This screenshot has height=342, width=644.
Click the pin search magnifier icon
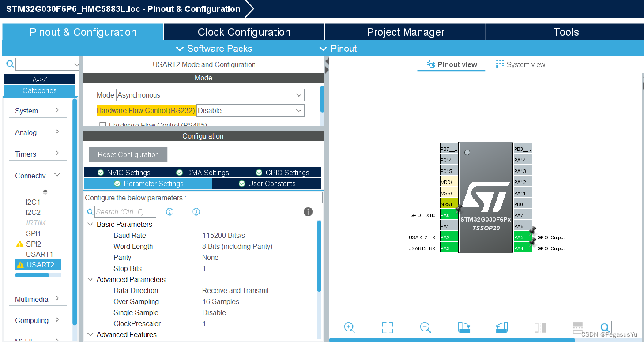tap(605, 327)
